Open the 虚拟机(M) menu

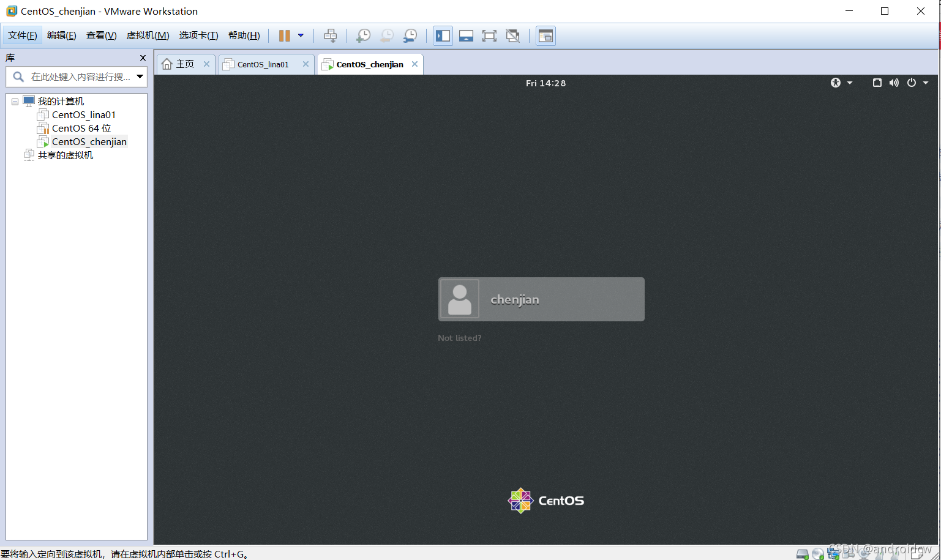[148, 35]
